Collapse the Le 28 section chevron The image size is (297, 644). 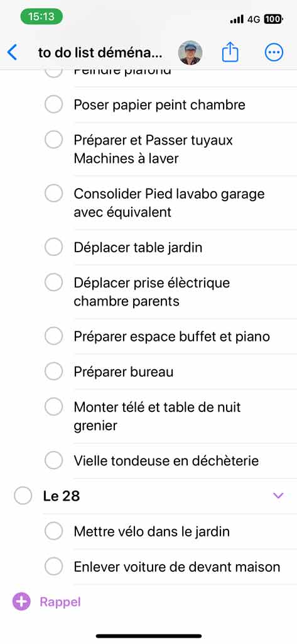coord(278,496)
